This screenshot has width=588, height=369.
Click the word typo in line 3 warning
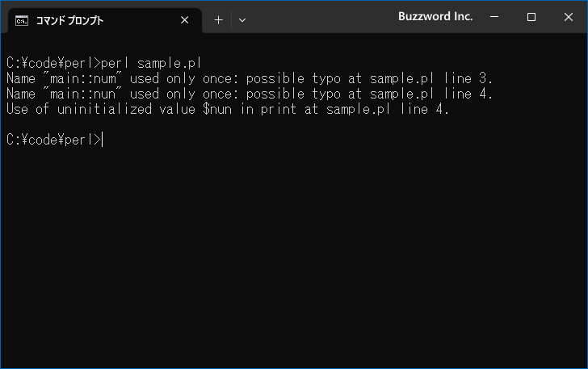click(x=326, y=79)
